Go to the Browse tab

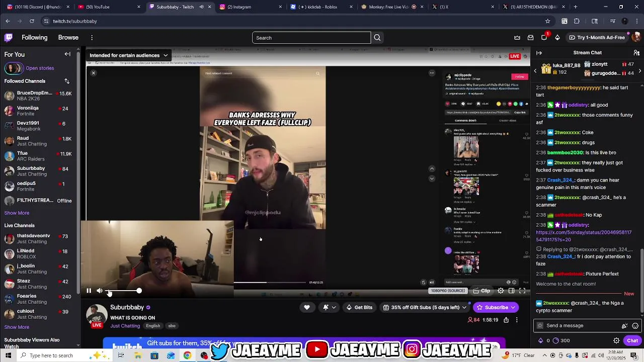68,38
